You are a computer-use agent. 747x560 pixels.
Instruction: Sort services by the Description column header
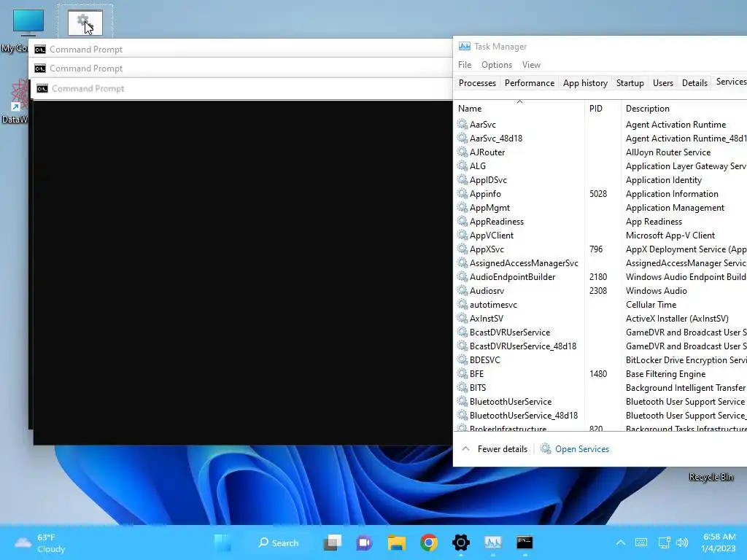point(684,109)
